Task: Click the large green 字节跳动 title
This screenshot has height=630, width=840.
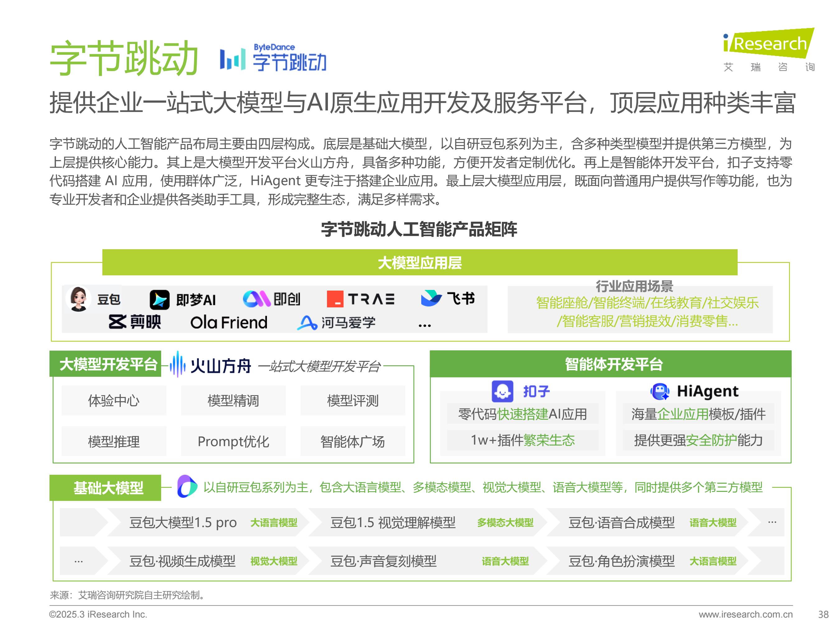Action: (124, 58)
